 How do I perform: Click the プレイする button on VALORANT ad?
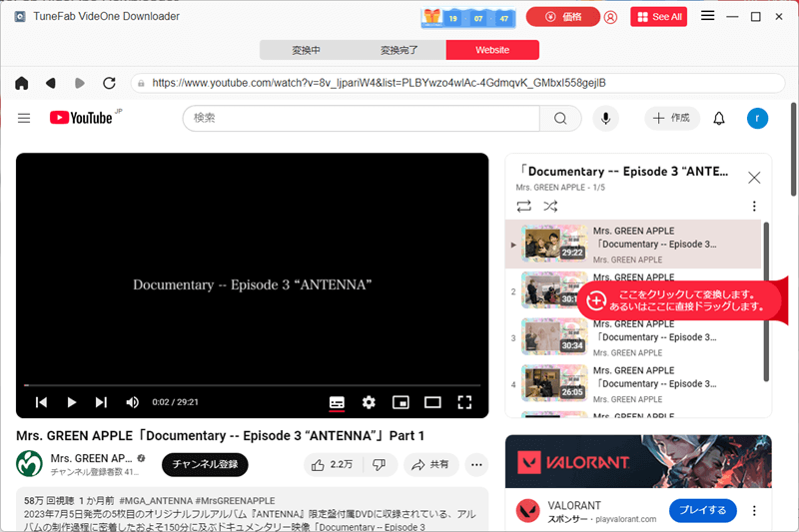[703, 511]
